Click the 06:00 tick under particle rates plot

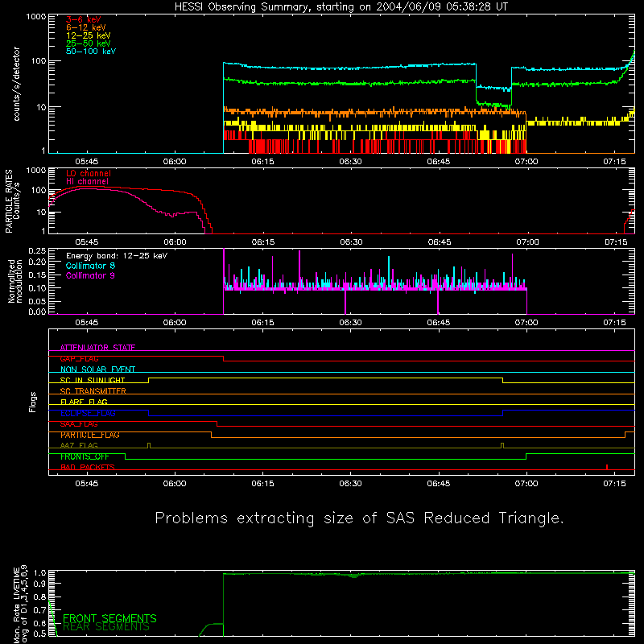coord(175,242)
